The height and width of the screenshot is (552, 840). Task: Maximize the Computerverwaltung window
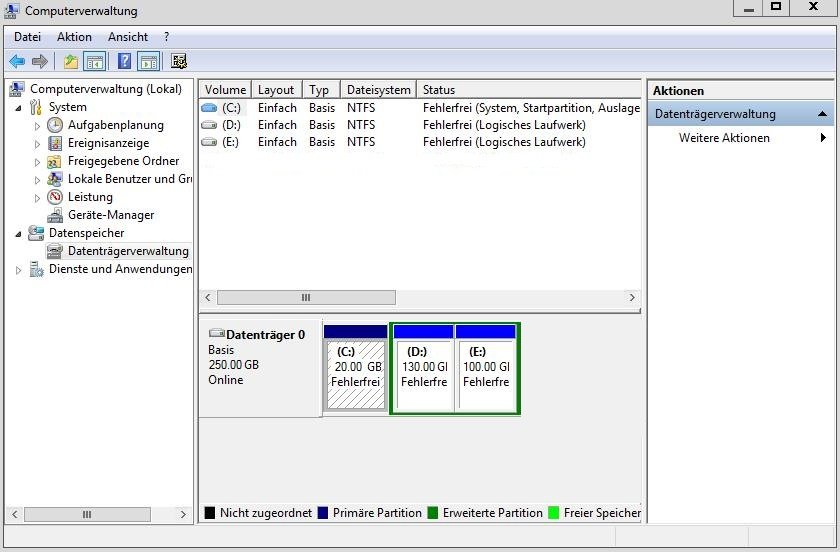pyautogui.click(x=776, y=7)
